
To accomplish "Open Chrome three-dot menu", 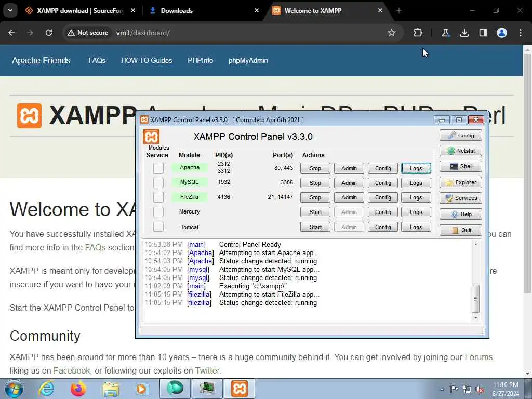I will [521, 33].
